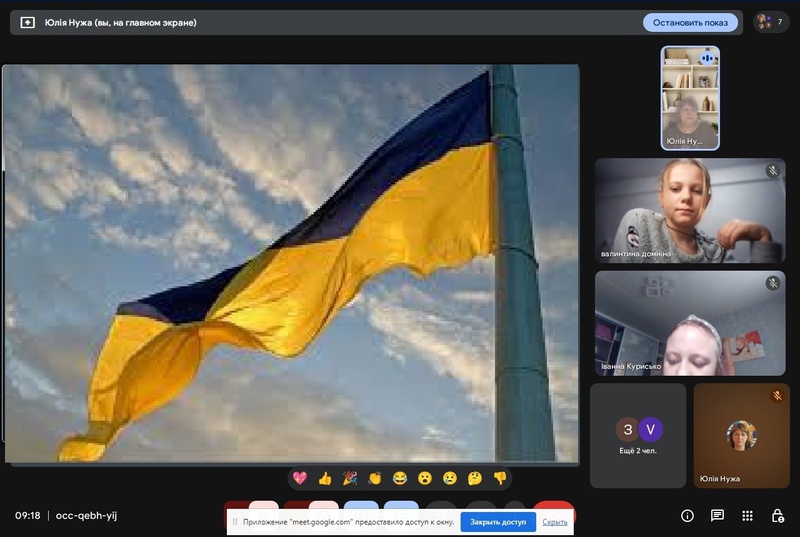This screenshot has width=800, height=537.
Task: Open the chat panel icon
Action: pyautogui.click(x=717, y=516)
